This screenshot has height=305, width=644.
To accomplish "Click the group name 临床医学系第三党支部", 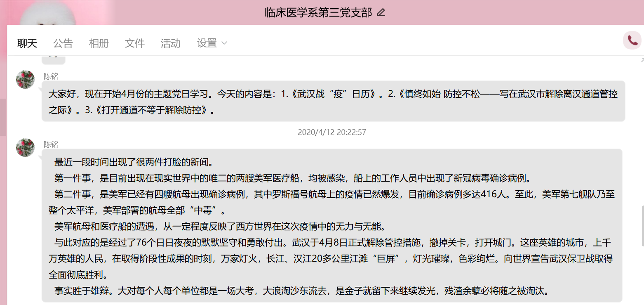I will 318,12.
